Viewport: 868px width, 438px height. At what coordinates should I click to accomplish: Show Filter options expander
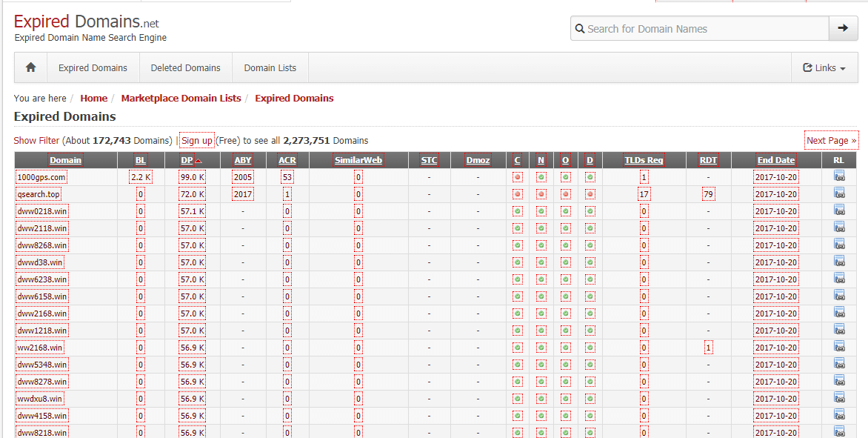36,141
